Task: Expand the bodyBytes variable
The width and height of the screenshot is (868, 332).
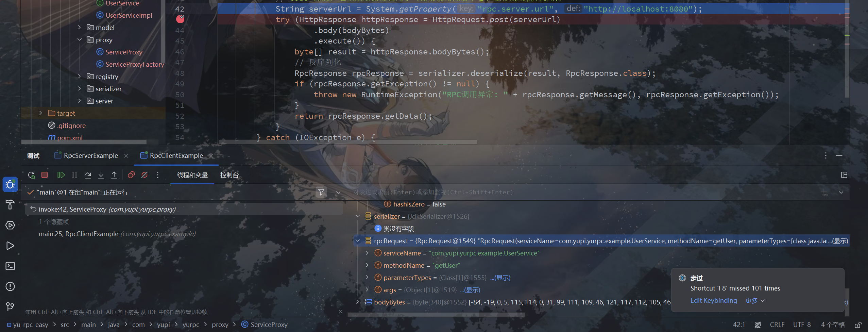Action: (x=358, y=302)
